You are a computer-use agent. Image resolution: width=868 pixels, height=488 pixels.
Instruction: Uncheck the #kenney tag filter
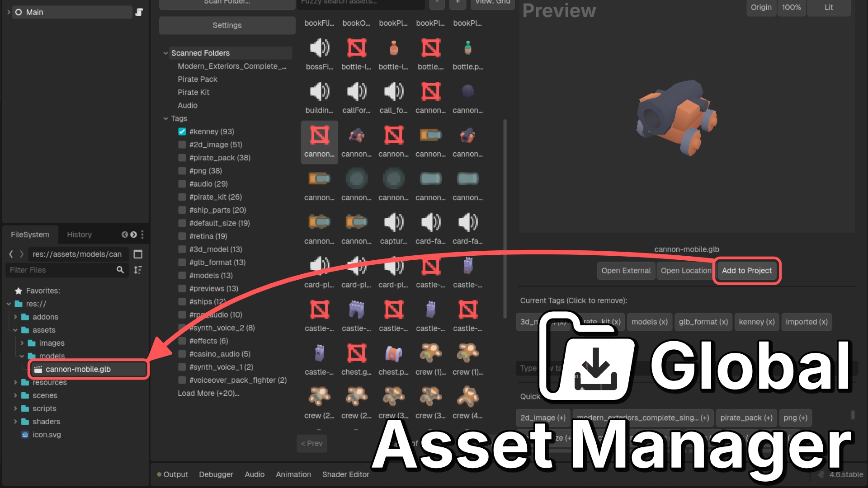(182, 131)
